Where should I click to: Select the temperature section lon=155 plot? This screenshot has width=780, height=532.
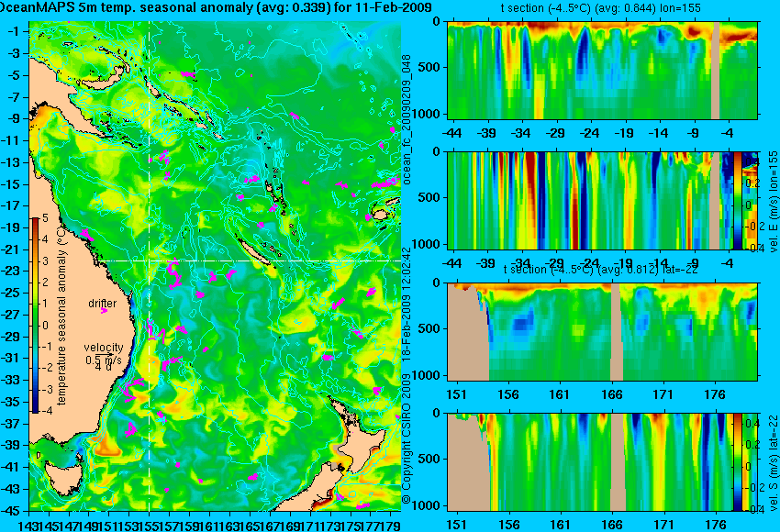[602, 70]
